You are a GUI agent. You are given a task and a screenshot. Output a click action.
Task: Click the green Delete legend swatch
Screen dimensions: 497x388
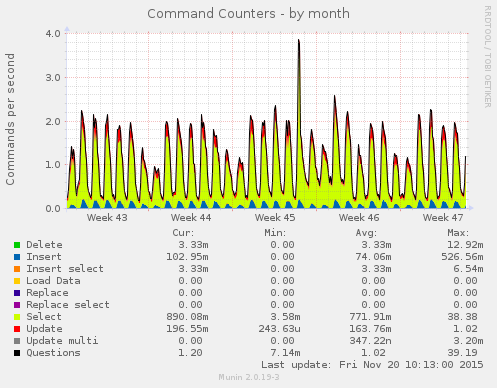click(x=17, y=245)
